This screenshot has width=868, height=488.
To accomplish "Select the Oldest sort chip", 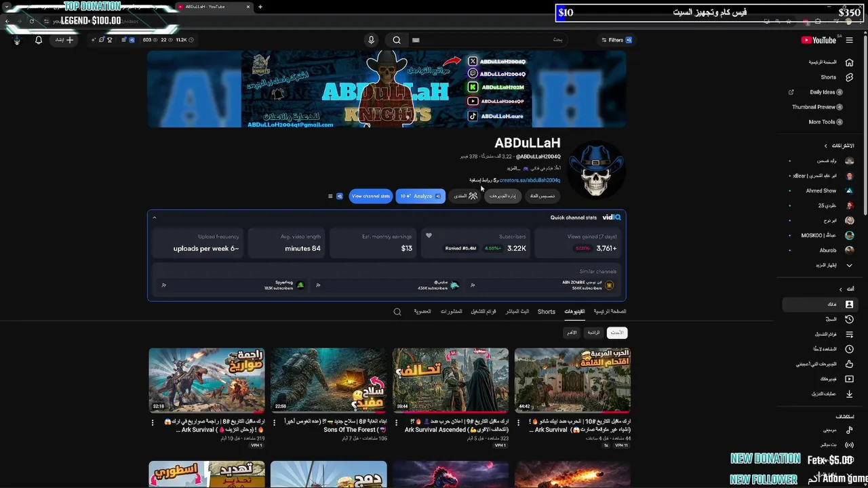I will point(572,333).
